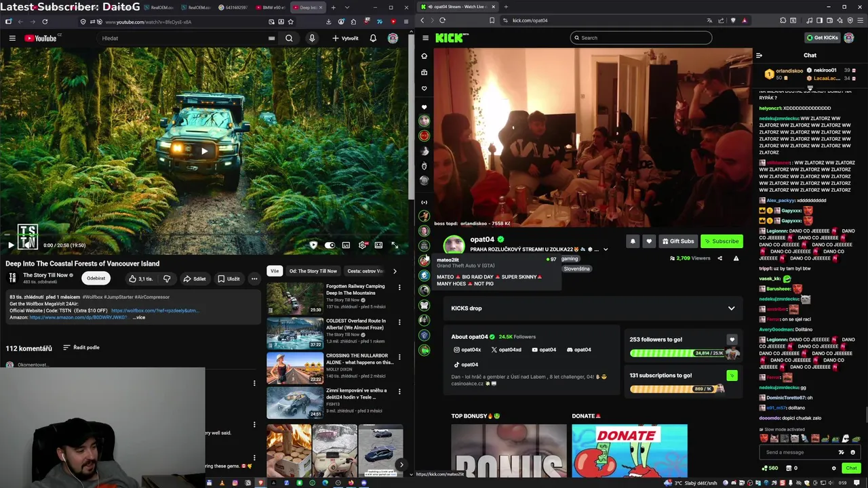Click the YouTube search magnifier icon
This screenshot has height=488, width=868.
(x=289, y=38)
